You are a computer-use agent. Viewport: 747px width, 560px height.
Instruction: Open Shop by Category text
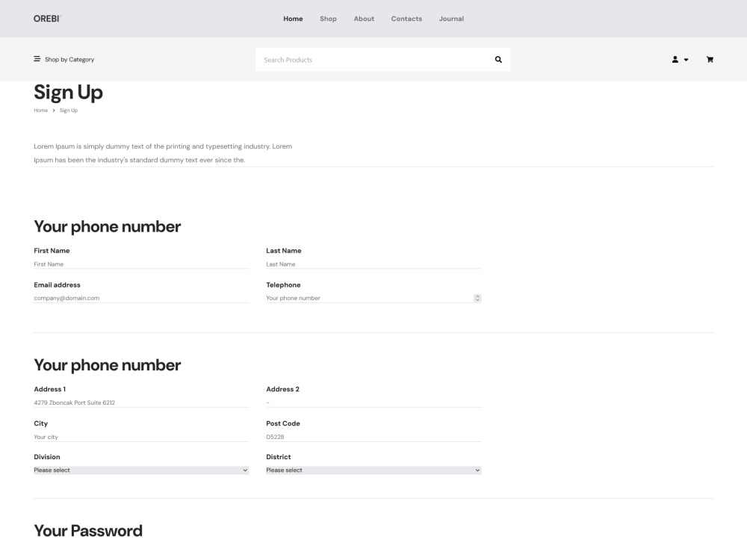[69, 60]
